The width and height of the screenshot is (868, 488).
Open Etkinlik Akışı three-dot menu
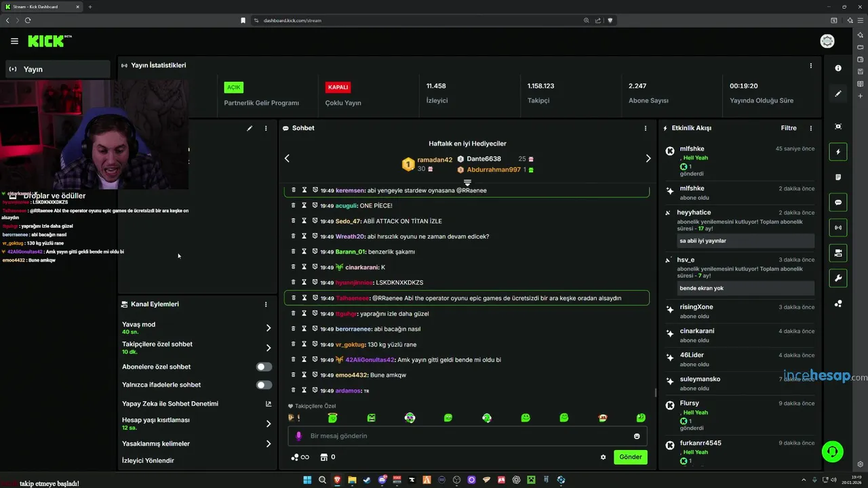coord(810,128)
